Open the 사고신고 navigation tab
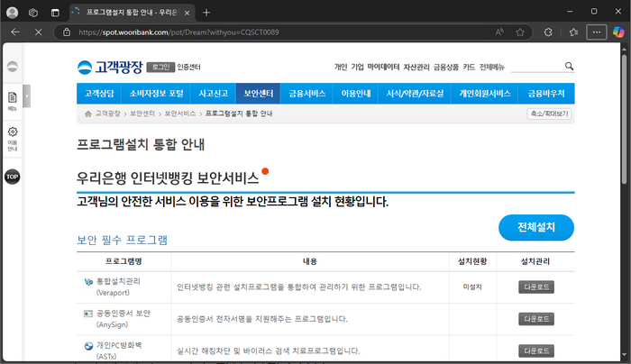631x364 pixels. [213, 93]
